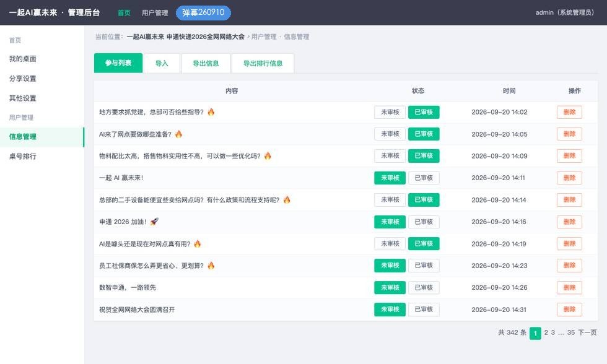Click the '一起AI赢未来 · 管理后台' logo title
607x364 pixels.
click(55, 12)
